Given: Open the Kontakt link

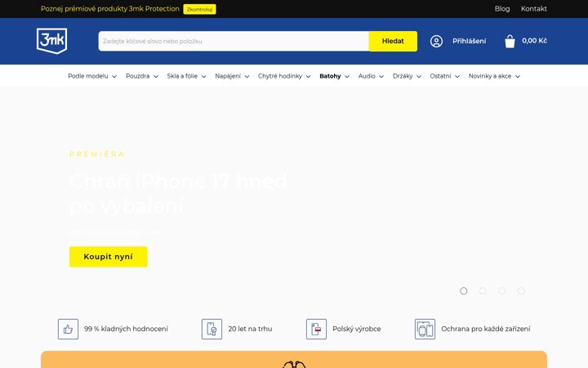Looking at the screenshot, I should [x=533, y=9].
